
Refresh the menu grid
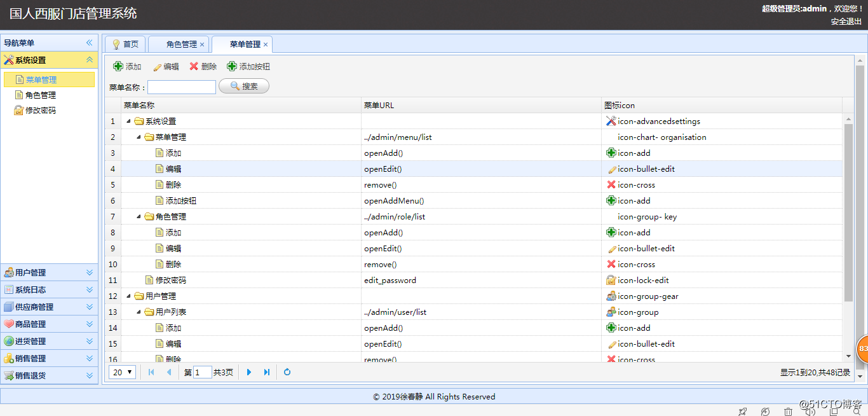pos(287,372)
